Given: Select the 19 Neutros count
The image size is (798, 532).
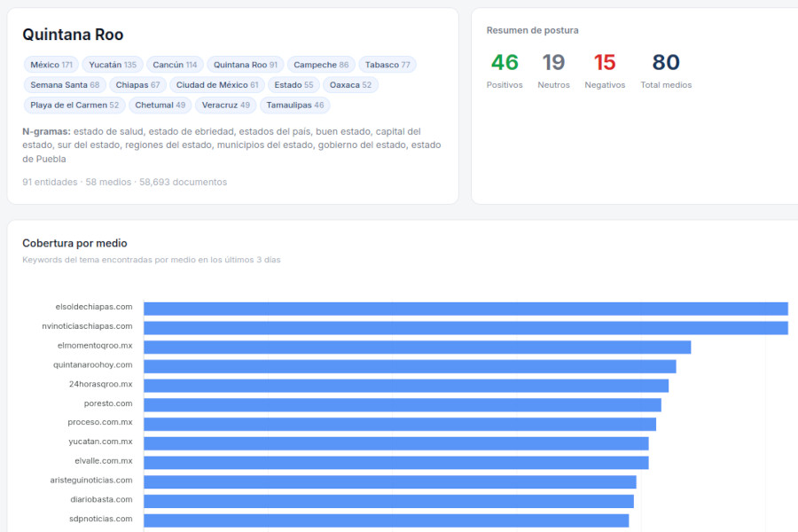Looking at the screenshot, I should [553, 63].
